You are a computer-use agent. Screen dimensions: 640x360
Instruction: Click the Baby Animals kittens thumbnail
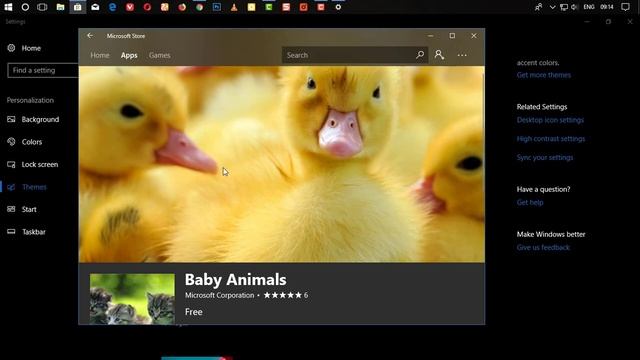pyautogui.click(x=132, y=299)
